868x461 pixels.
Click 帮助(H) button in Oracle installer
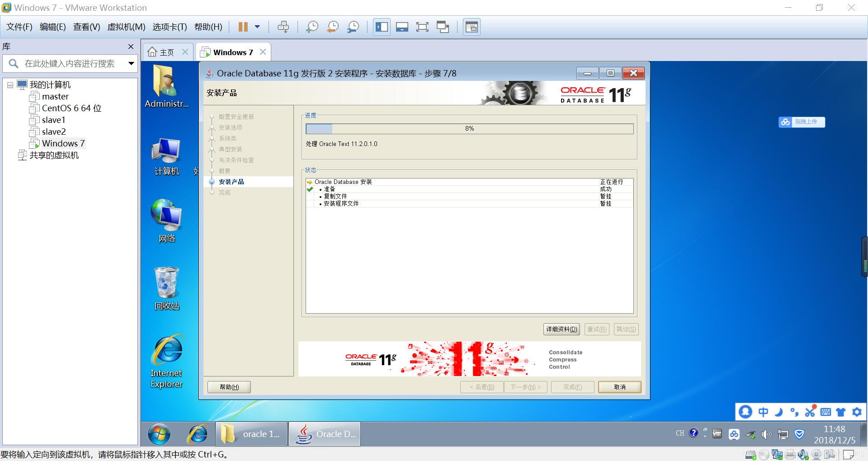point(229,387)
